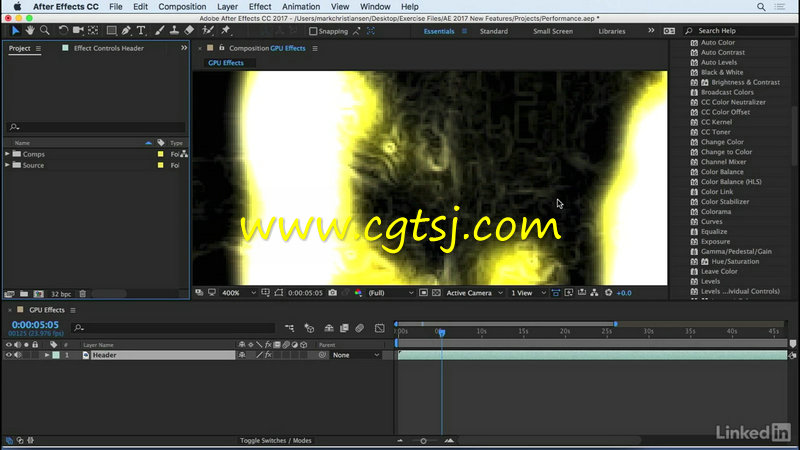Screen dimensions: 800x450
Task: Hide the Header layer video eye
Action: point(8,355)
